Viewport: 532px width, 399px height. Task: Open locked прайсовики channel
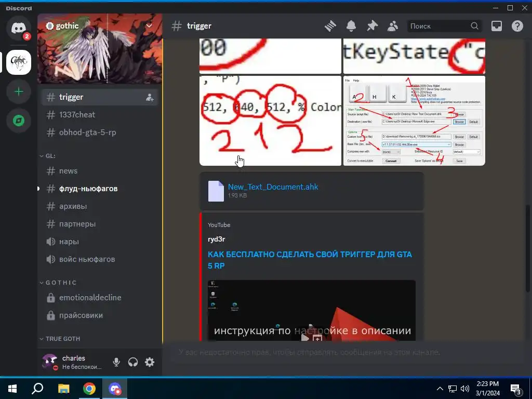100,315
